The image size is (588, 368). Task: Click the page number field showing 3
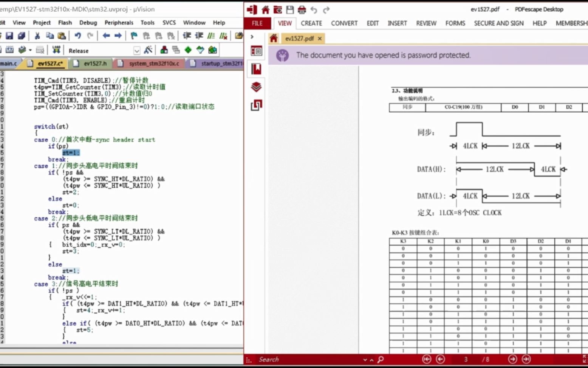click(466, 359)
